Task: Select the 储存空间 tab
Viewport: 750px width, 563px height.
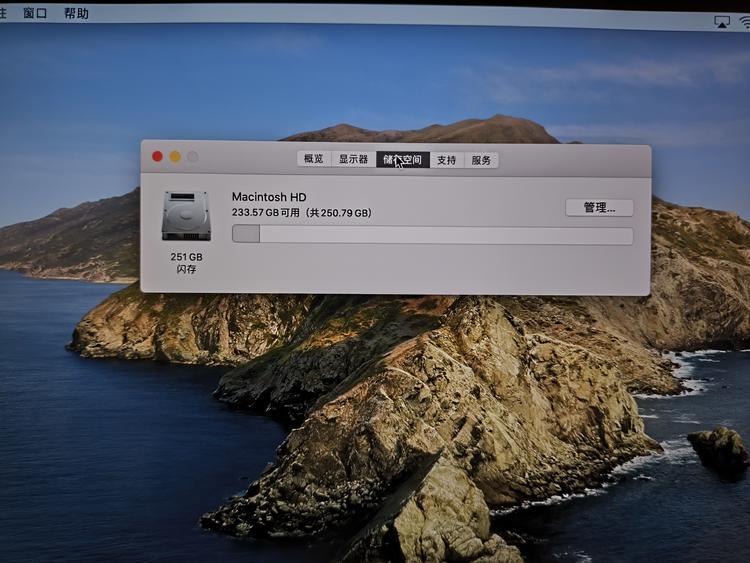Action: 403,159
